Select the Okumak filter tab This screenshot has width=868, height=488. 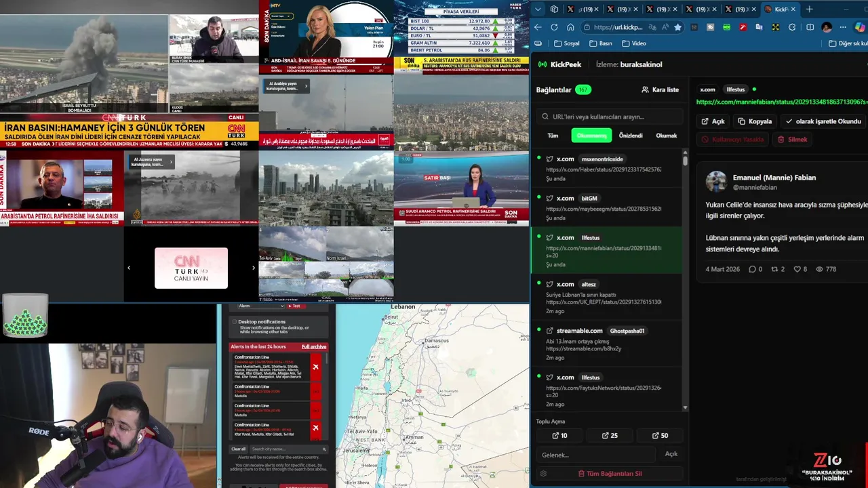tap(666, 136)
